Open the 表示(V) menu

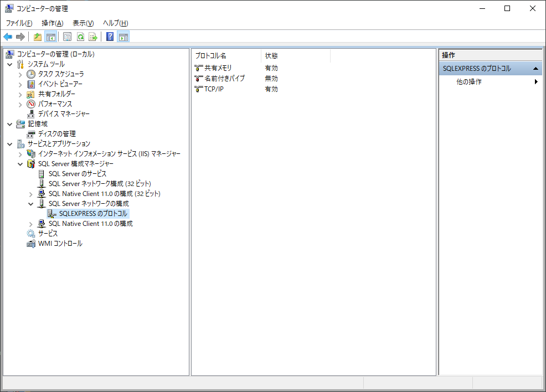click(83, 23)
